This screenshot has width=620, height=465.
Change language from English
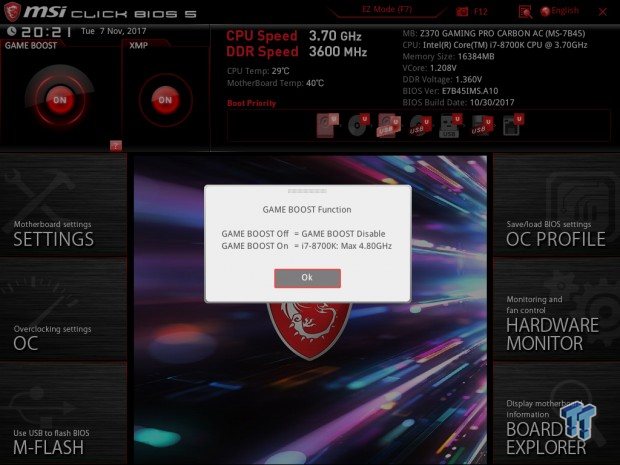click(x=560, y=11)
